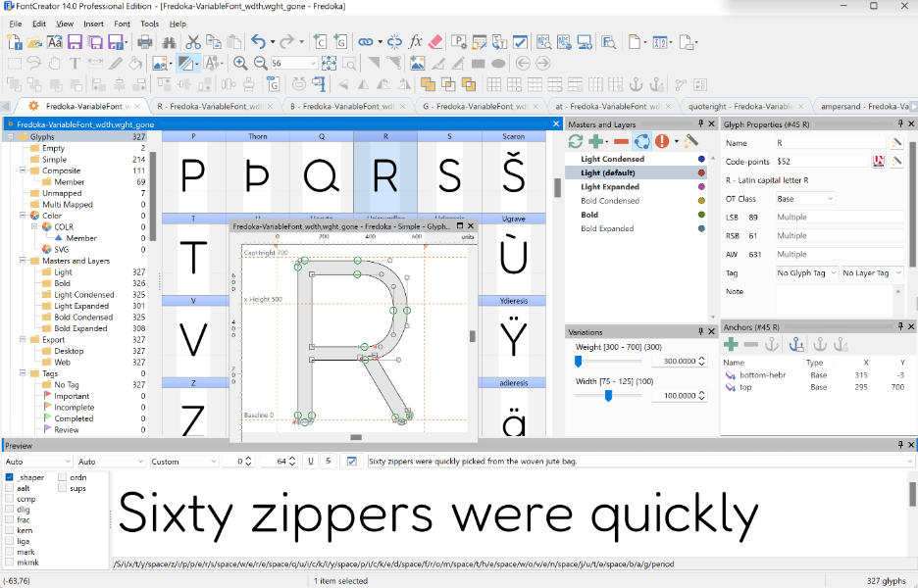Enable the kern feature checkbox
This screenshot has width=918, height=588.
pyautogui.click(x=10, y=531)
